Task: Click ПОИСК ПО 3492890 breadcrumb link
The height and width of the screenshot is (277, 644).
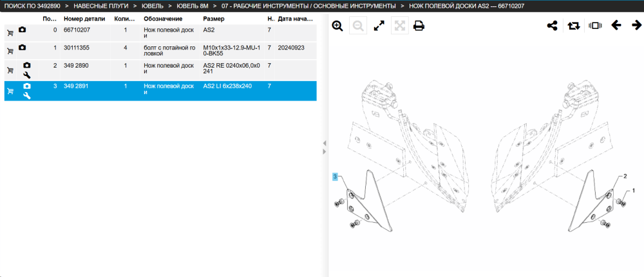Action: (x=32, y=6)
